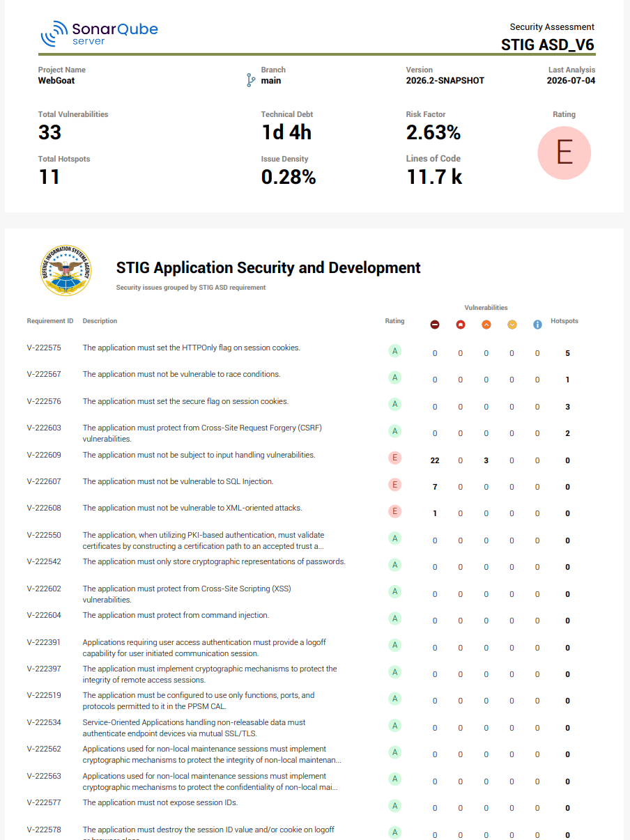This screenshot has width=630, height=840.
Task: Click the total vulnerabilities value 33
Action: (50, 132)
